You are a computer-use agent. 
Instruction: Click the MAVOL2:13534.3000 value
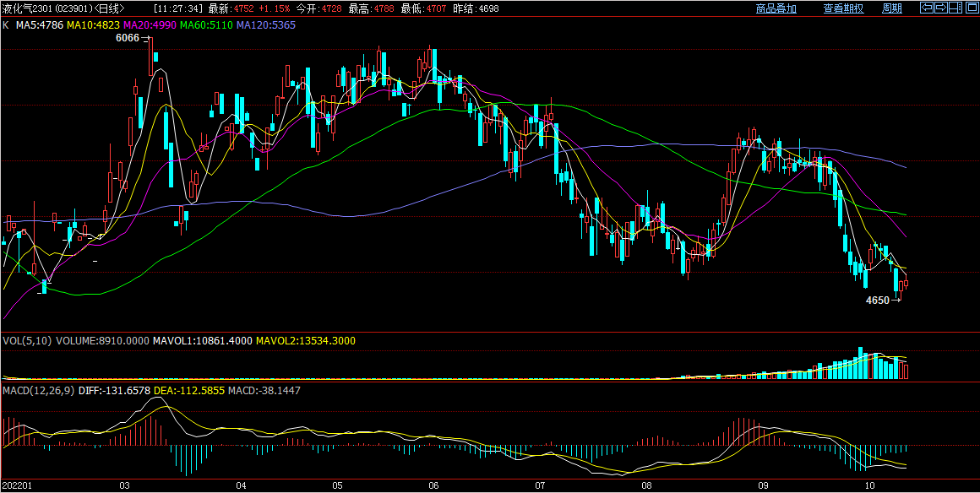[306, 340]
